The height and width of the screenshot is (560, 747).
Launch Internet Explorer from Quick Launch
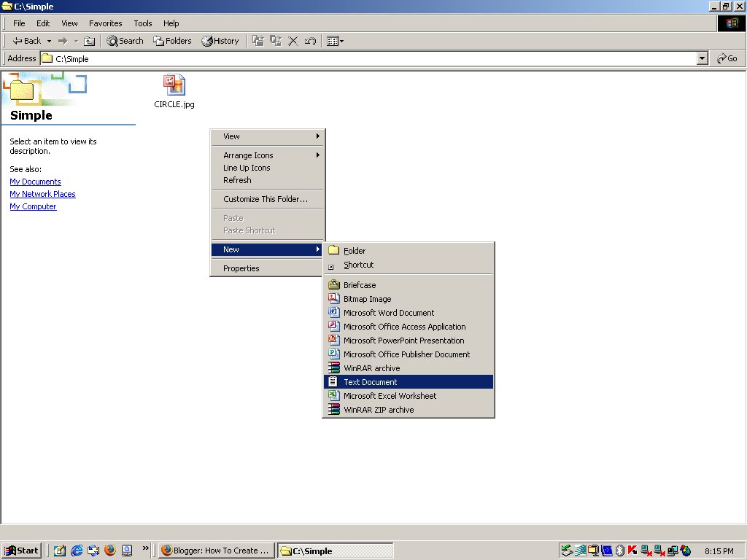tap(77, 551)
